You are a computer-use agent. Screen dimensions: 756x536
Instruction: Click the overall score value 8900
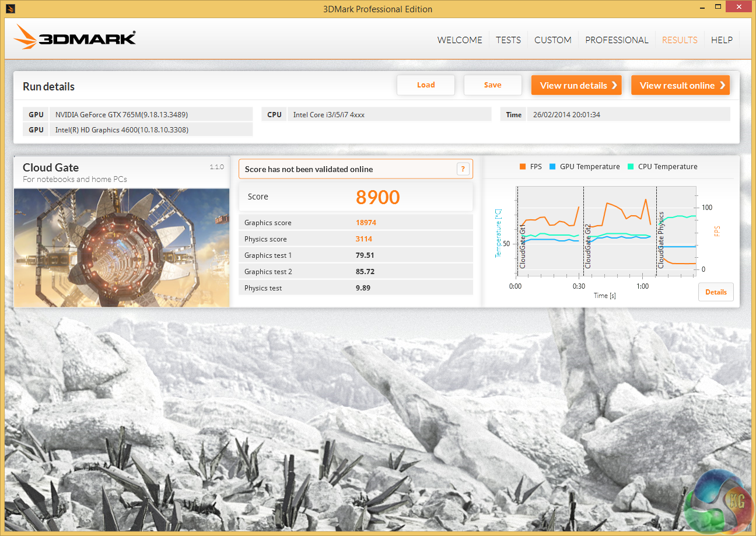click(x=378, y=197)
